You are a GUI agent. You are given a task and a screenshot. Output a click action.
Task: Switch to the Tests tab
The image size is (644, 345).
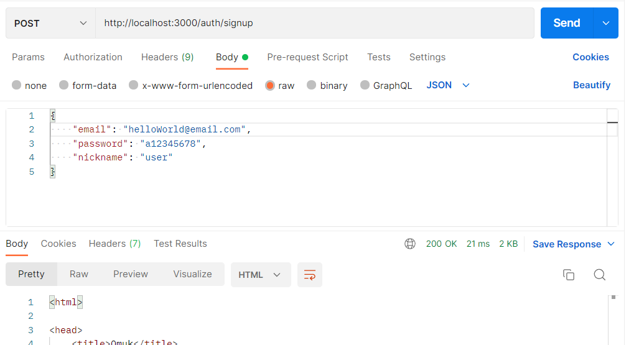pyautogui.click(x=379, y=57)
